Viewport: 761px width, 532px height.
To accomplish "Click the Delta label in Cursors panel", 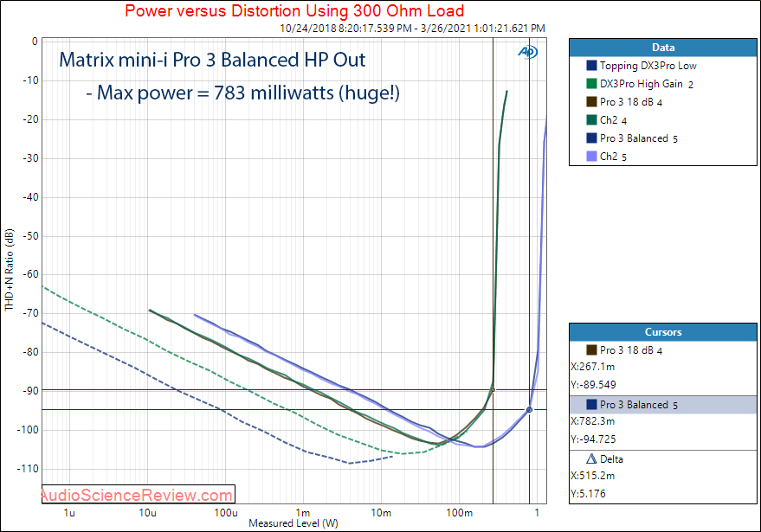I will (x=611, y=459).
